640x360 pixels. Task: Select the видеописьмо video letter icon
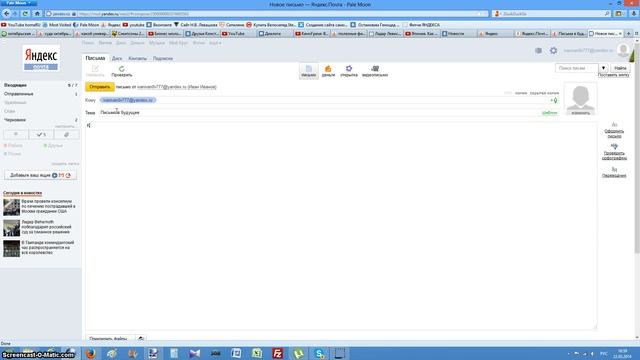(375, 71)
